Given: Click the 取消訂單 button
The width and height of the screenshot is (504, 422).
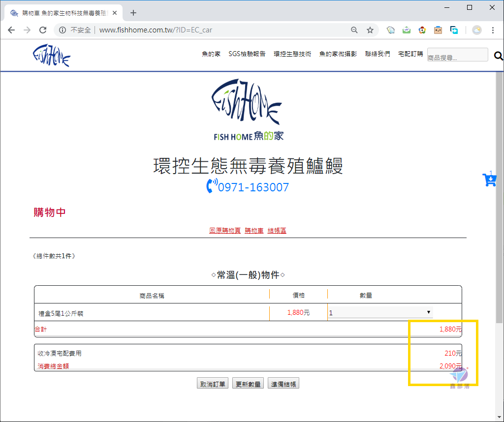Looking at the screenshot, I should (213, 384).
